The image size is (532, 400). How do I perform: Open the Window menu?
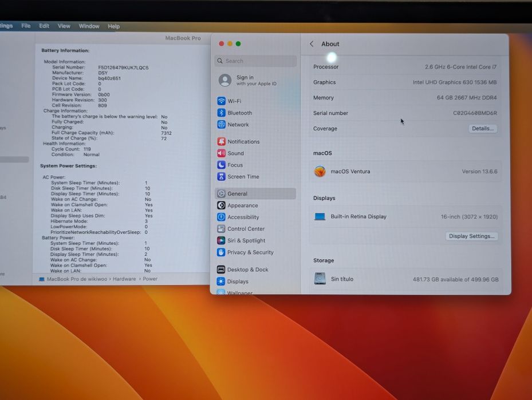pyautogui.click(x=89, y=26)
